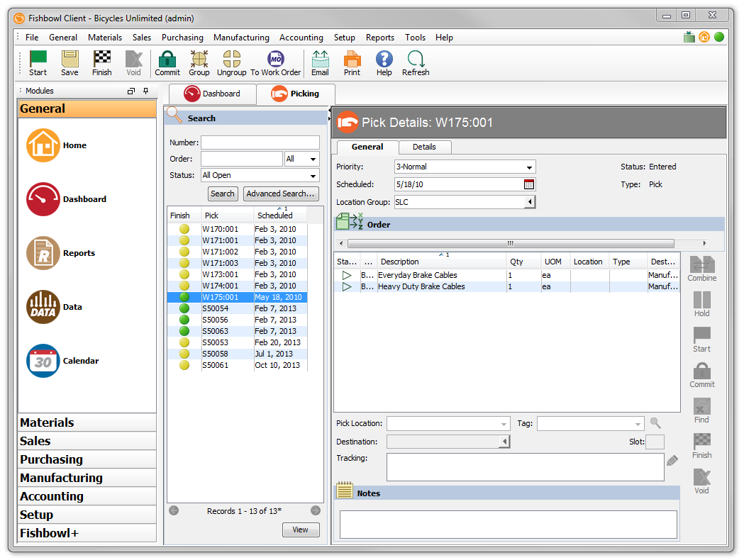The height and width of the screenshot is (560, 744).
Task: Open the Priority dropdown
Action: 529,167
